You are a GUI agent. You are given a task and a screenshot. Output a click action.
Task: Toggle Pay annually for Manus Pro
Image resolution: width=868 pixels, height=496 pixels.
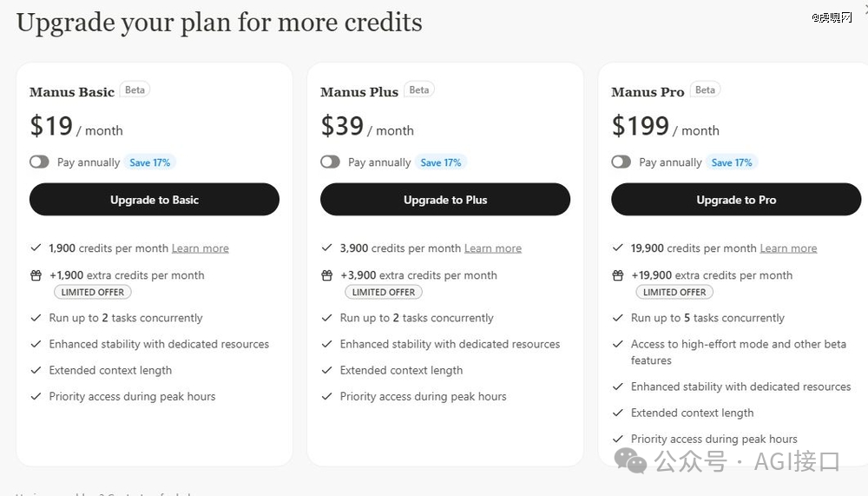click(621, 162)
